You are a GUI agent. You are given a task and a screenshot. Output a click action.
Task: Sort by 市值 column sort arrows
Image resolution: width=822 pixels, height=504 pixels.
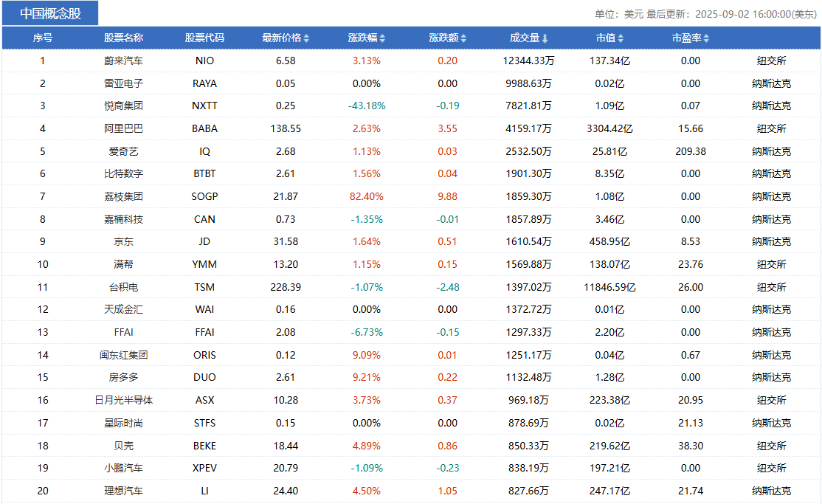(x=621, y=38)
